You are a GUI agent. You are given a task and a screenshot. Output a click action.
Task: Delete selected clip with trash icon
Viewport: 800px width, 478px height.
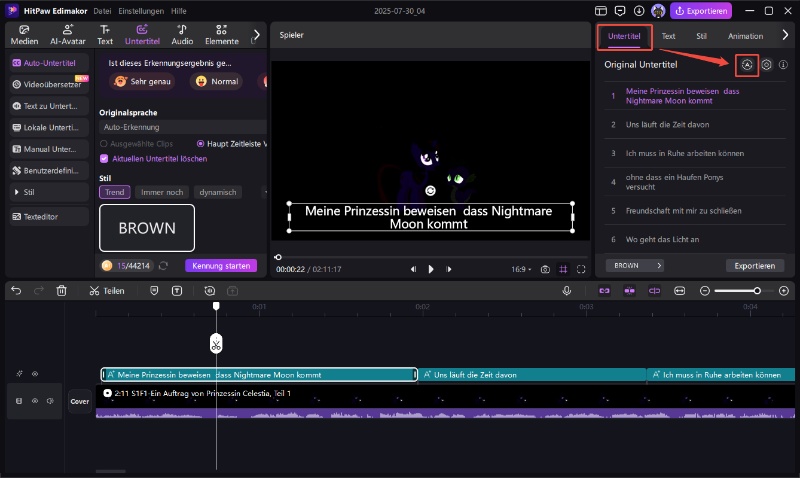pos(62,291)
